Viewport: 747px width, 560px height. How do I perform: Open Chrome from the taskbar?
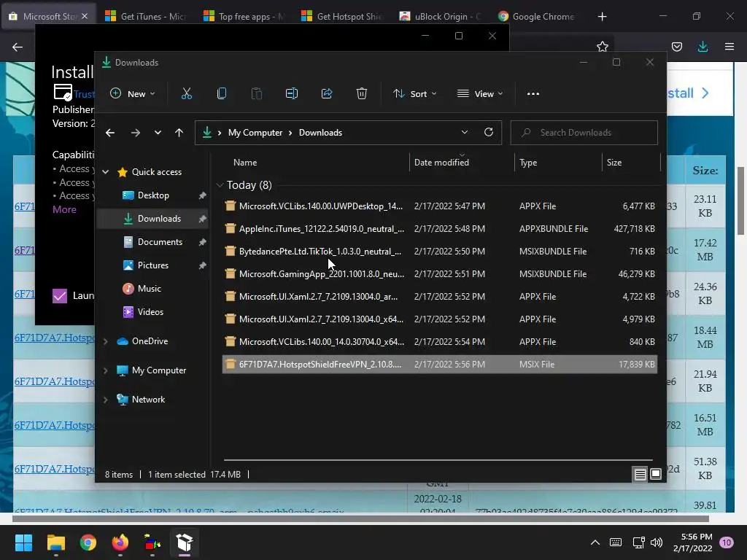tap(88, 542)
